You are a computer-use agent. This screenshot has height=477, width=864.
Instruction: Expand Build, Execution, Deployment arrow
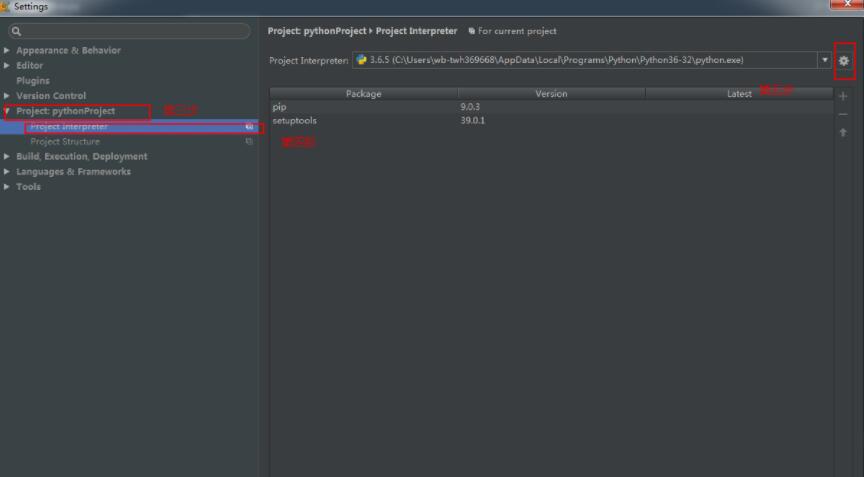tap(7, 156)
